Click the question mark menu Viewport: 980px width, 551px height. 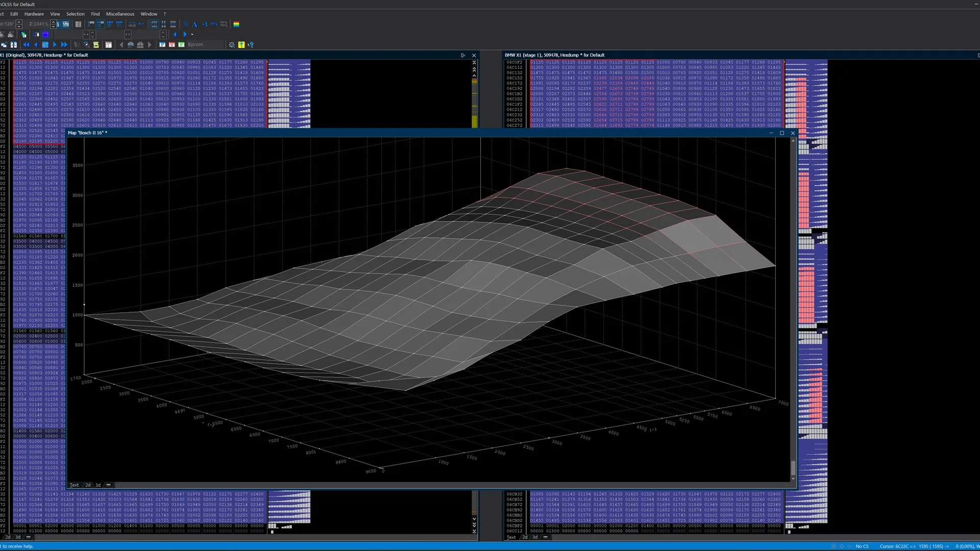coord(164,14)
